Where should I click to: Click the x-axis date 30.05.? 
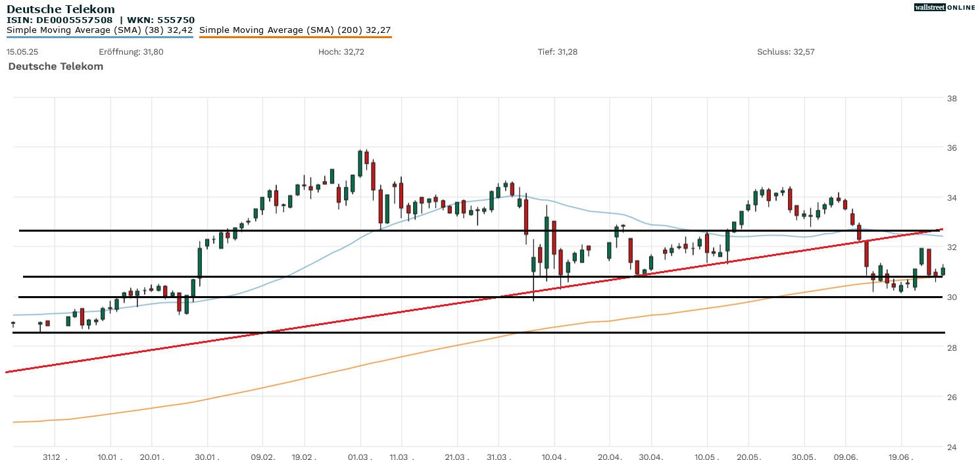click(804, 456)
